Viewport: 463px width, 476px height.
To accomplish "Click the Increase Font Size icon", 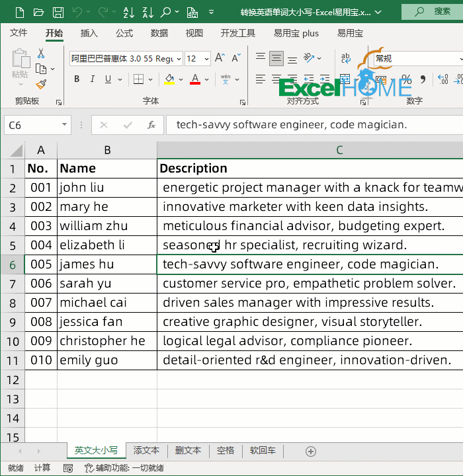I will tap(220, 59).
